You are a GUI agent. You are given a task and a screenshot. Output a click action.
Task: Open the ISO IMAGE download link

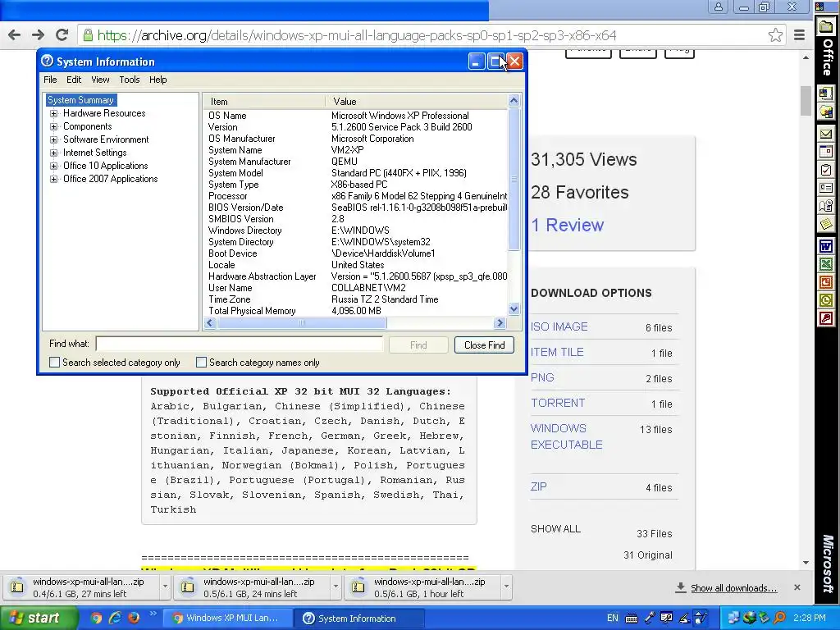559,326
